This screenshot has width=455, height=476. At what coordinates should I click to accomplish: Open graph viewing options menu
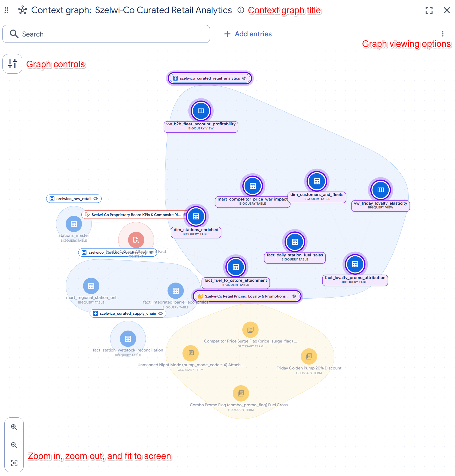443,34
